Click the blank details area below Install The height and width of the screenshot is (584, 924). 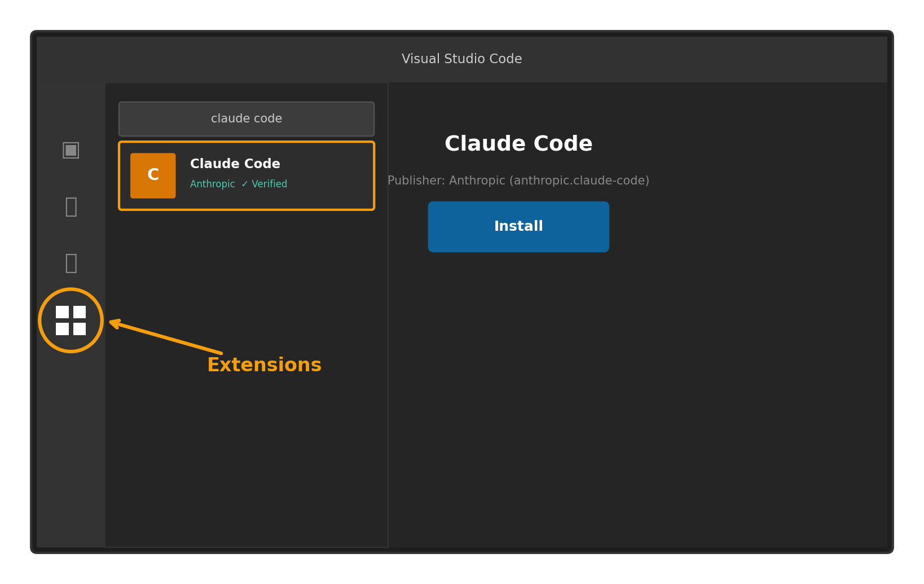[x=637, y=395]
